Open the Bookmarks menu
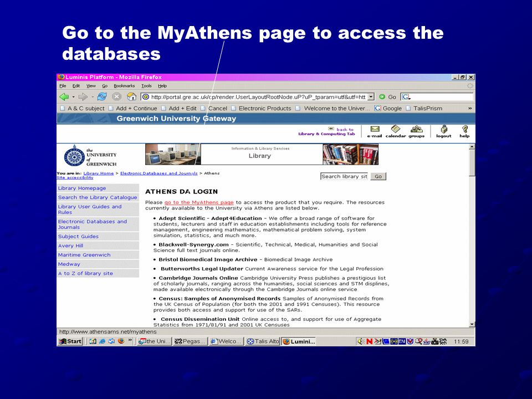 click(124, 86)
